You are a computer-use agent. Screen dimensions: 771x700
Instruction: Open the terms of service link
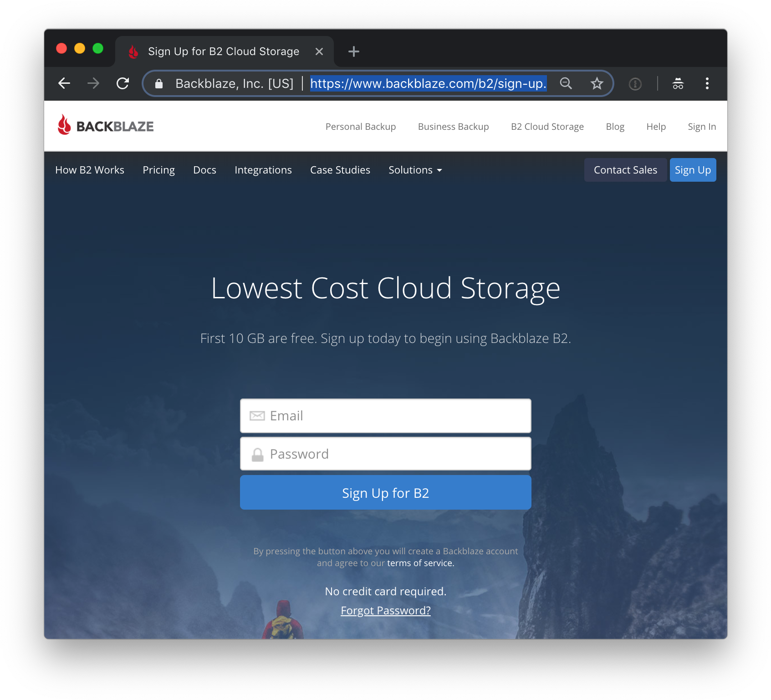click(420, 563)
